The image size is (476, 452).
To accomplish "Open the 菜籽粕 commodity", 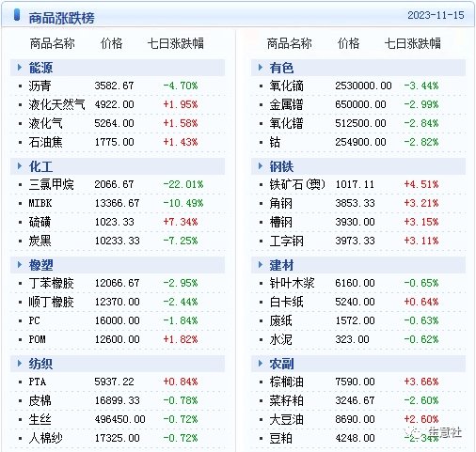I will [286, 400].
